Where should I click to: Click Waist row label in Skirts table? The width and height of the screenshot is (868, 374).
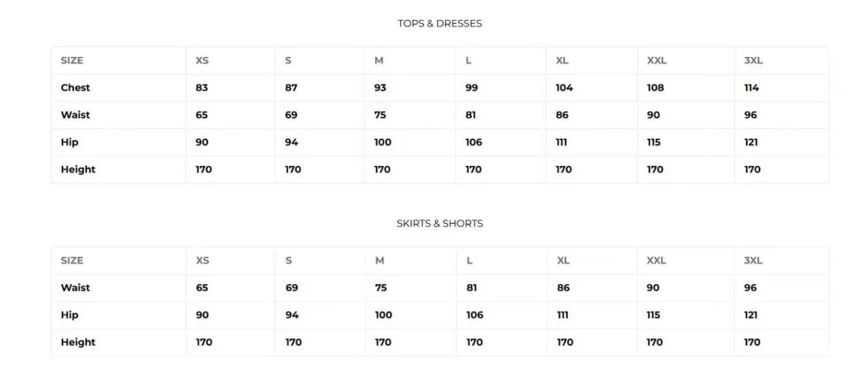point(75,288)
